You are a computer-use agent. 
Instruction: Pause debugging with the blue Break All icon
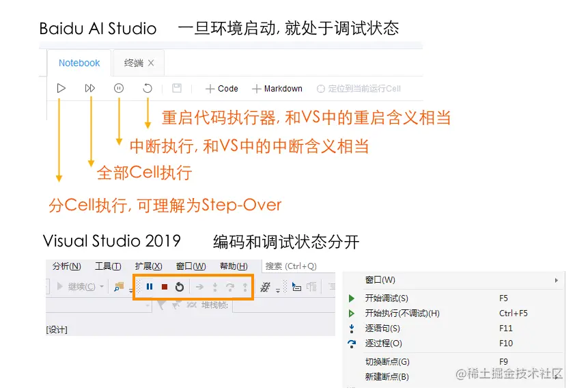point(150,287)
